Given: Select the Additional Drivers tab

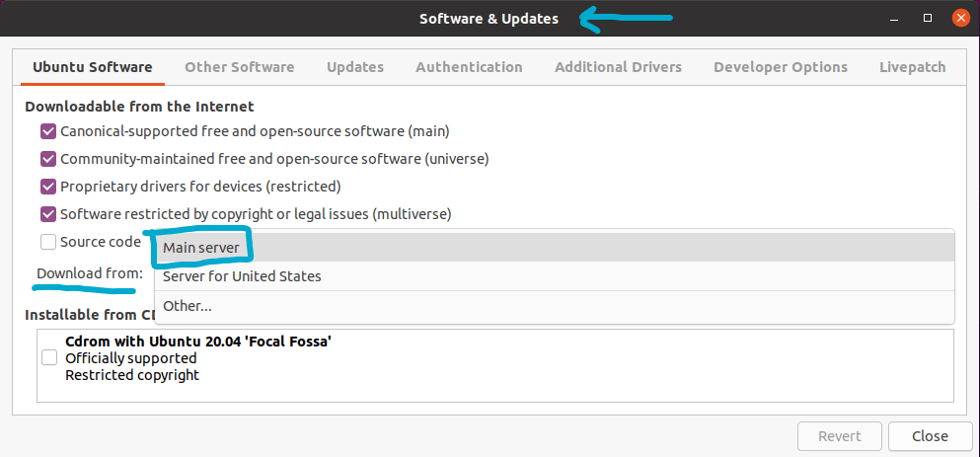Looking at the screenshot, I should point(618,67).
